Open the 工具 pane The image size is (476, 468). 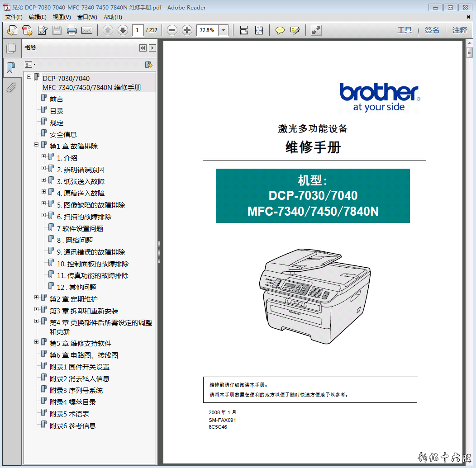click(405, 30)
